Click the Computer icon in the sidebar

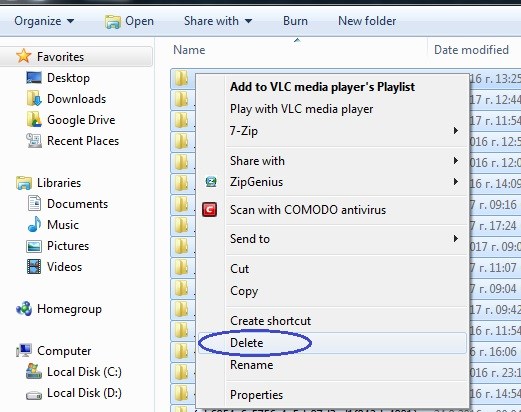[24, 351]
